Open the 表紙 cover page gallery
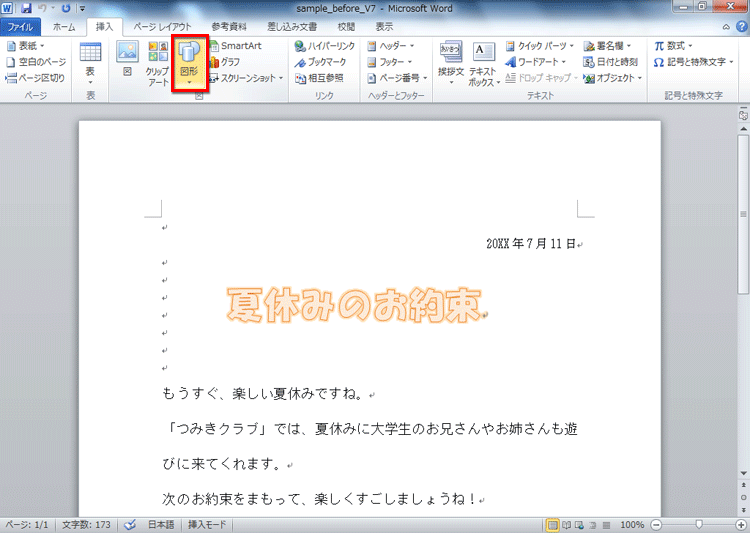The height and width of the screenshot is (533, 750). pos(26,46)
